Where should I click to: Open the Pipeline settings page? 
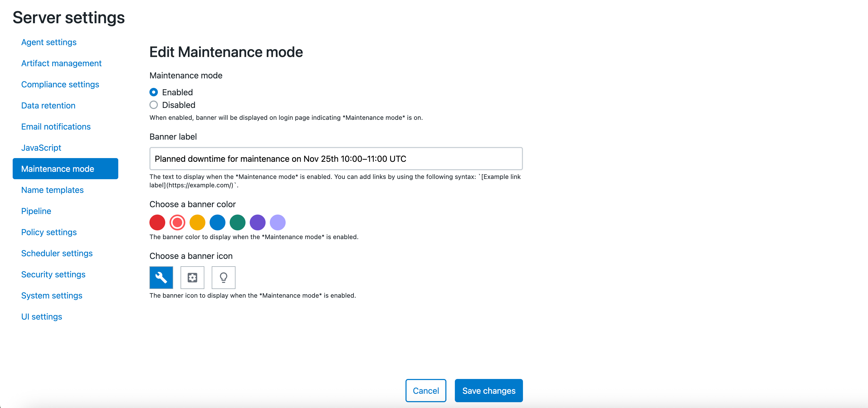click(x=36, y=211)
